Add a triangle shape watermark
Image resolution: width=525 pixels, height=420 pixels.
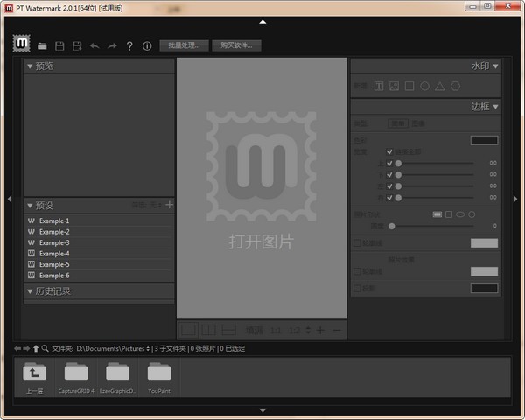point(440,86)
